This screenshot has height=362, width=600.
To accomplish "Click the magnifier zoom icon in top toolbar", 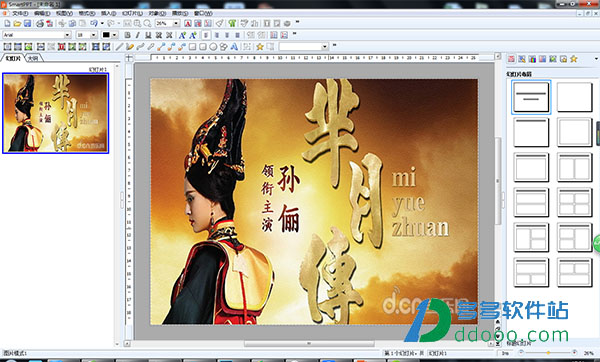I will click(x=147, y=24).
